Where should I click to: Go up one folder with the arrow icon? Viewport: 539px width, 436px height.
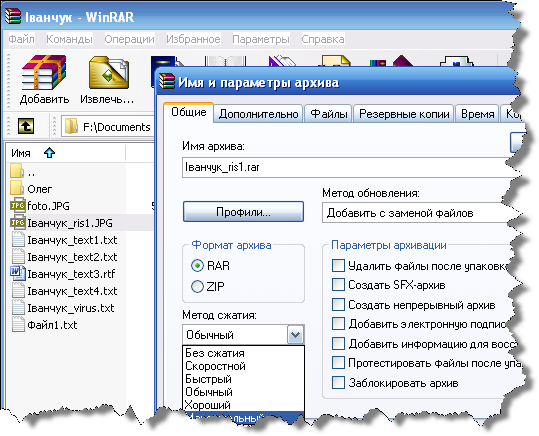(26, 126)
